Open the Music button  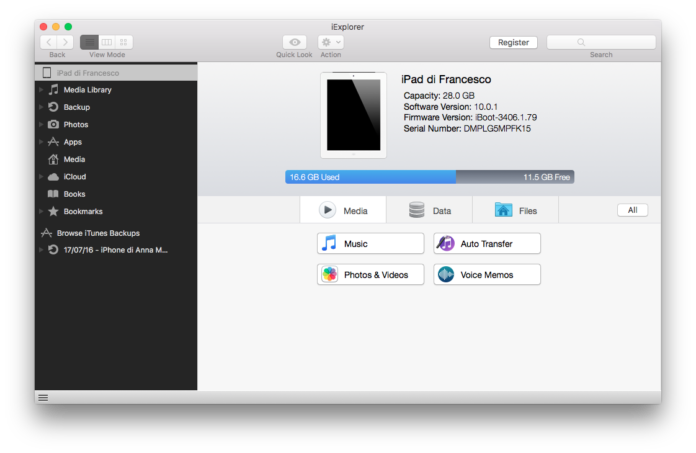(371, 244)
